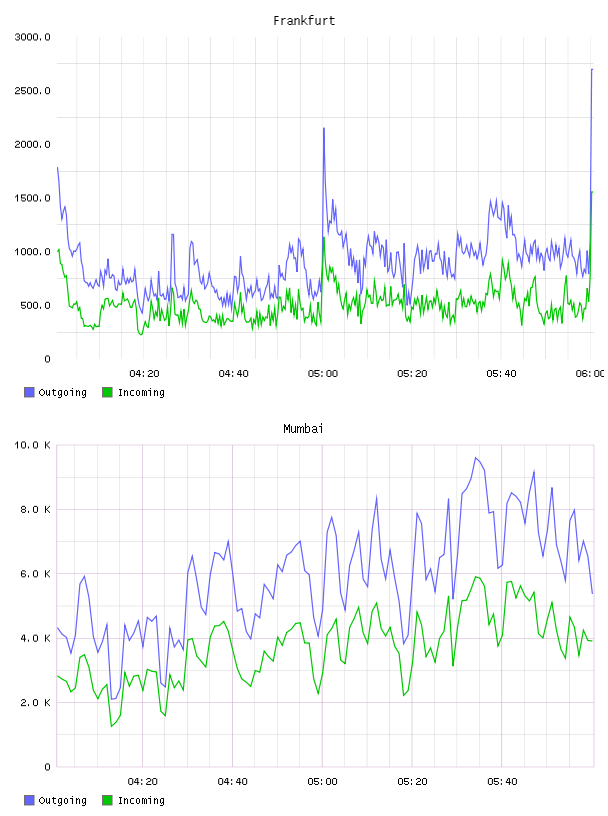Click the Incoming label under the Mumbai chart
This screenshot has height=816, width=608.
pyautogui.click(x=141, y=801)
